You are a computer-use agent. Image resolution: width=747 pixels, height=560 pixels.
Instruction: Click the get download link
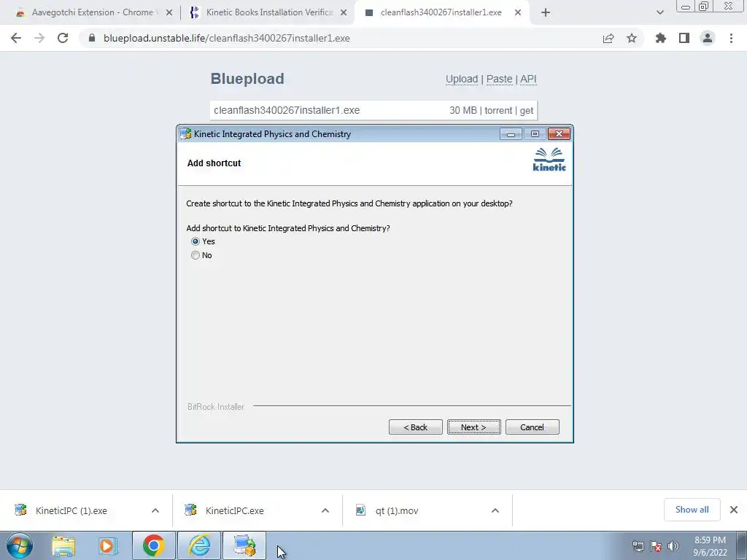tap(527, 111)
